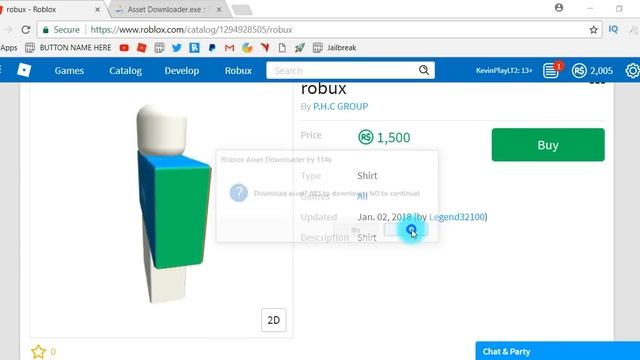Close the Asset Downloader.exe tab
This screenshot has width=640, height=360.
click(x=219, y=9)
